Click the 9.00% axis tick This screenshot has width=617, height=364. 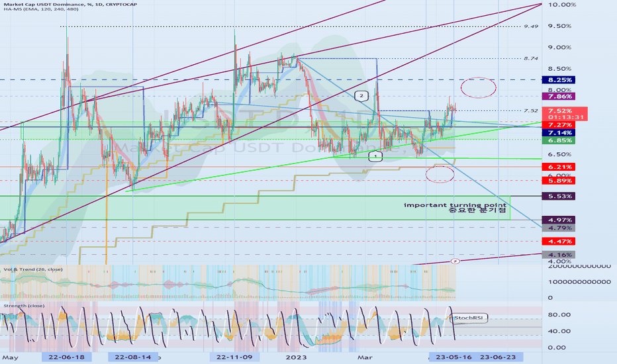[559, 47]
